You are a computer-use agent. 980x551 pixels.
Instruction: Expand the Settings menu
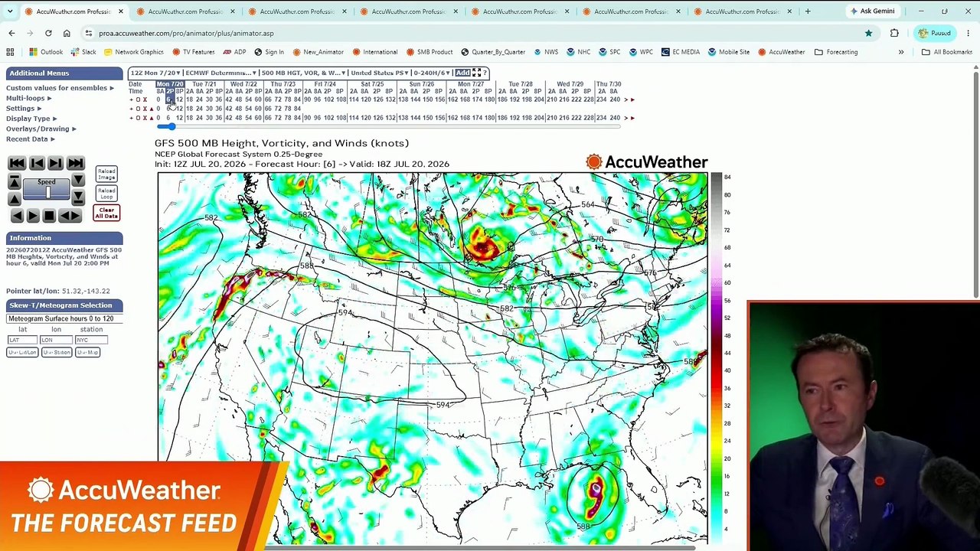pyautogui.click(x=24, y=109)
